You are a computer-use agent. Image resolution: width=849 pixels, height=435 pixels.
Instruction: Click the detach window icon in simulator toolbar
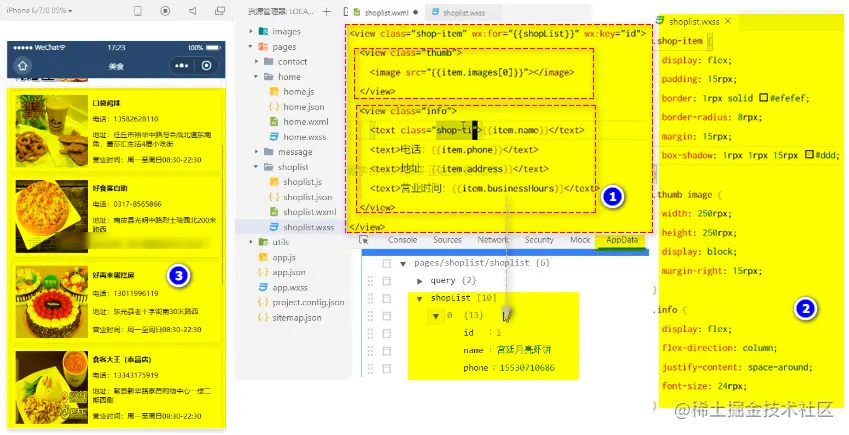coord(220,11)
